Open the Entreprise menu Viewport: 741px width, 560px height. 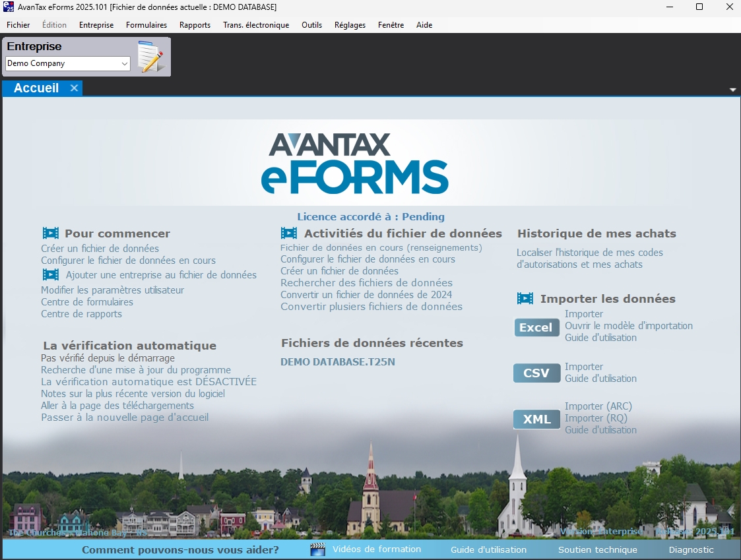(96, 25)
